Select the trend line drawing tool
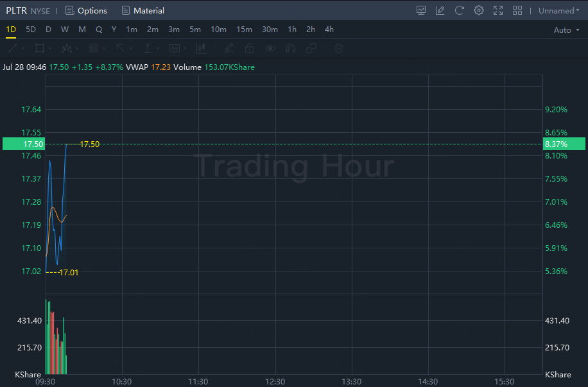 point(13,48)
